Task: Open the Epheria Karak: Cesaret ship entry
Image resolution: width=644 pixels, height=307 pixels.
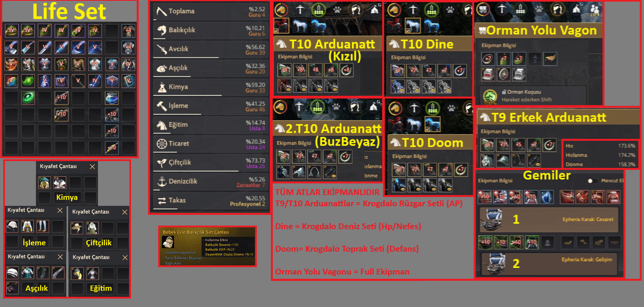Action: click(549, 220)
